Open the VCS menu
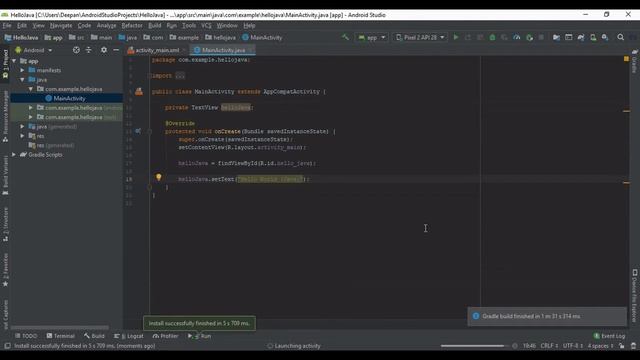640x360 pixels. click(206, 25)
